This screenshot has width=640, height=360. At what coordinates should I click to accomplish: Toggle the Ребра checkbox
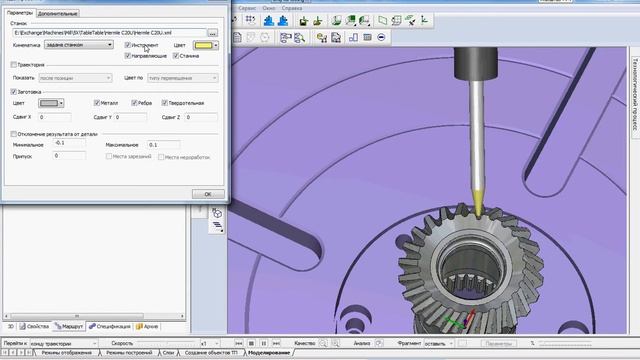click(134, 103)
